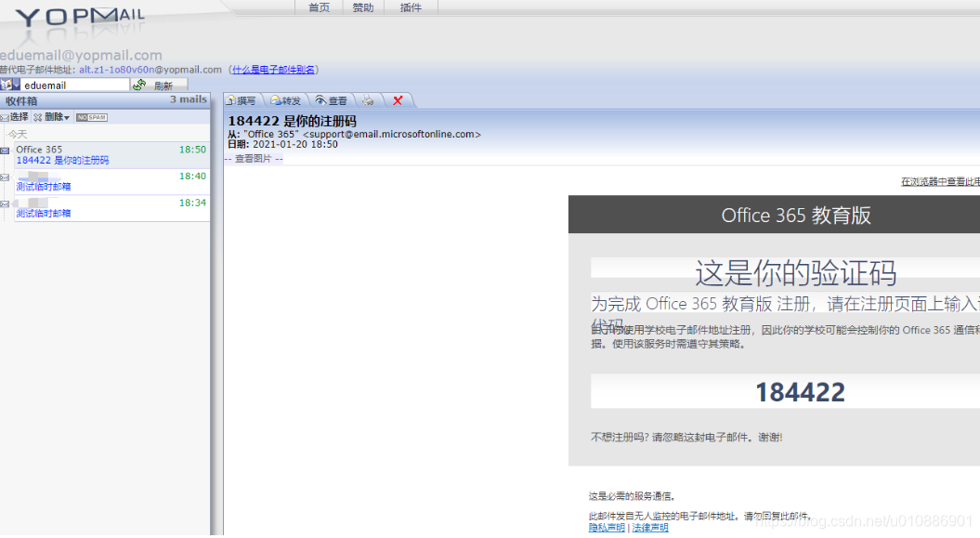Click the 3 mails counter
This screenshot has height=538, width=980.
point(189,99)
